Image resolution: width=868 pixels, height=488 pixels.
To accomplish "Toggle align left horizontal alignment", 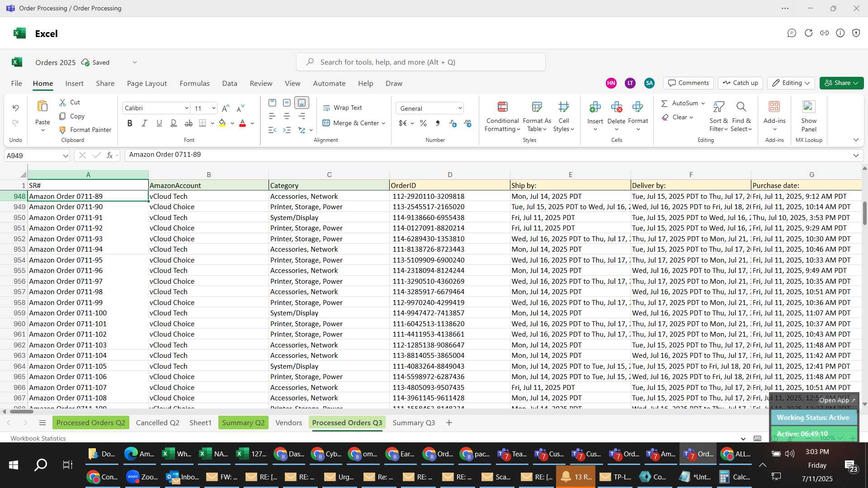I will click(x=272, y=117).
